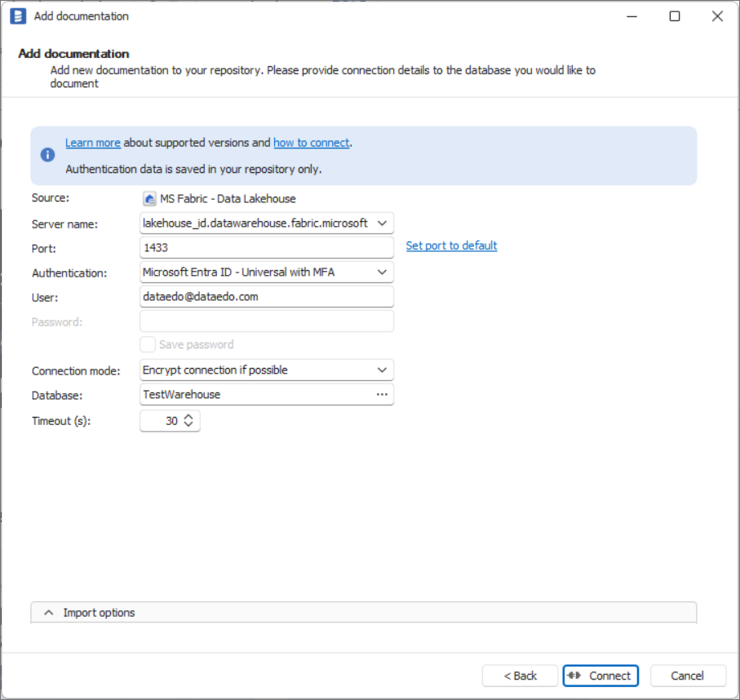This screenshot has width=740, height=700.
Task: Cancel the Add documentation dialog
Action: pyautogui.click(x=688, y=676)
